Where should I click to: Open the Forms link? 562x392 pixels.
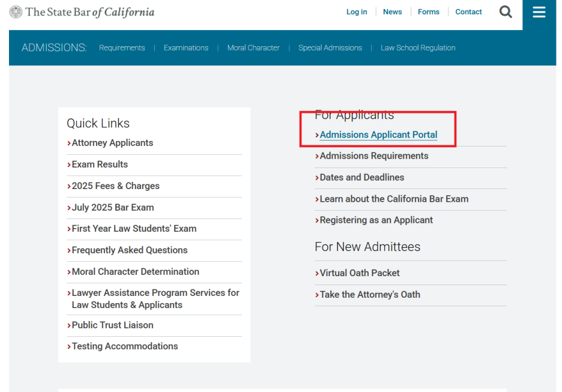428,12
